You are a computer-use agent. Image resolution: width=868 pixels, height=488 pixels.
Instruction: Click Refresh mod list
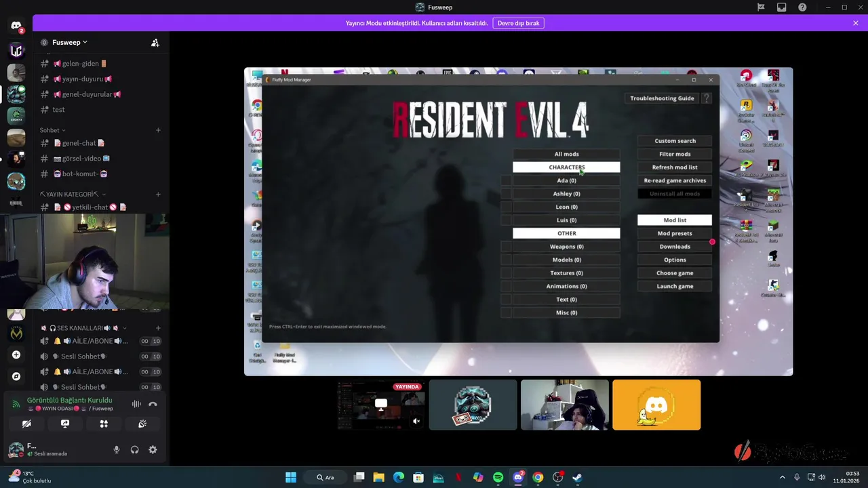tap(675, 167)
